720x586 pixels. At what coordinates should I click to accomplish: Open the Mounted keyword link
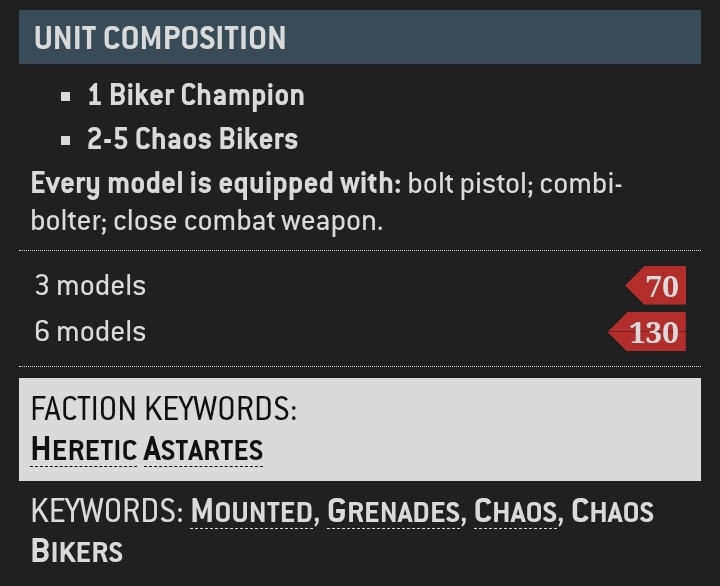pyautogui.click(x=251, y=511)
